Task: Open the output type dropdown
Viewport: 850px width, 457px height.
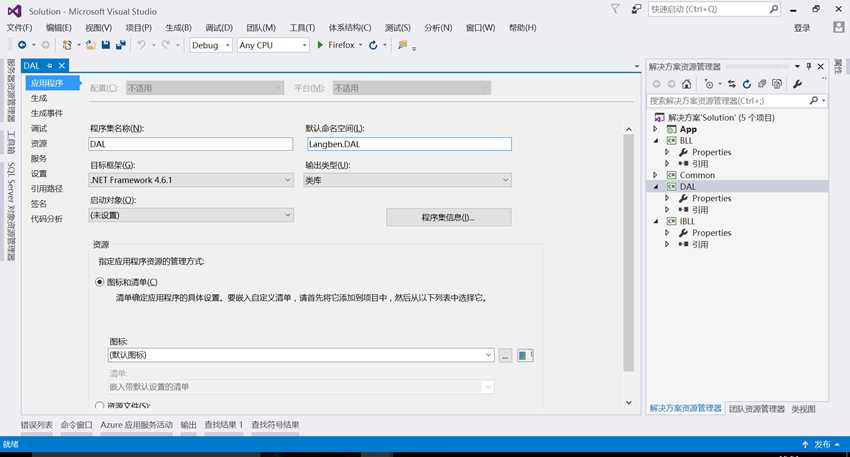Action: [408, 180]
